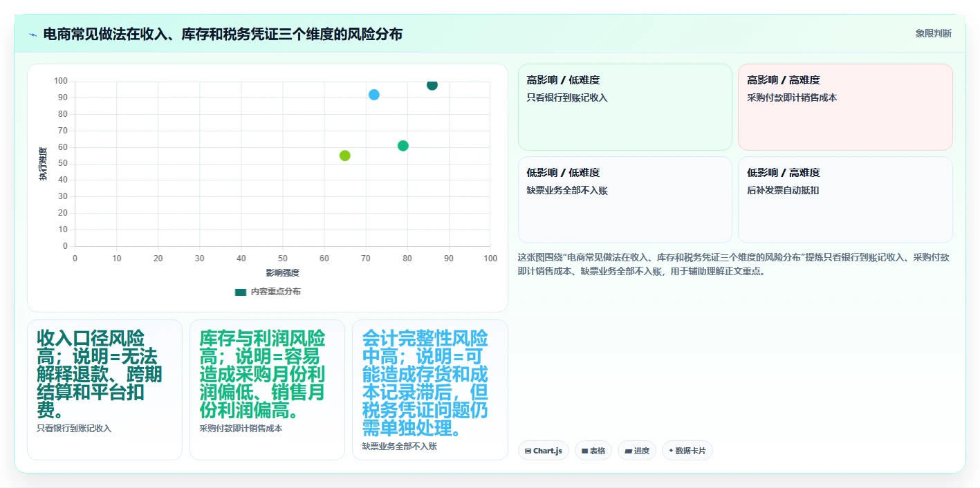The height and width of the screenshot is (488, 980).
Task: Click the lightning icon beside the title
Action: (x=33, y=35)
